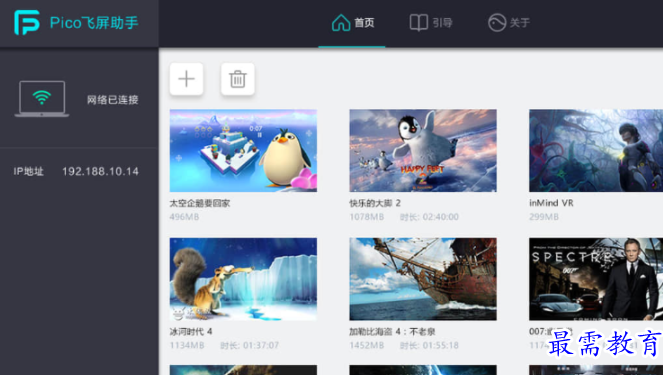Click the laptop wifi connection icon
Image resolution: width=670 pixels, height=375 pixels.
[x=42, y=99]
